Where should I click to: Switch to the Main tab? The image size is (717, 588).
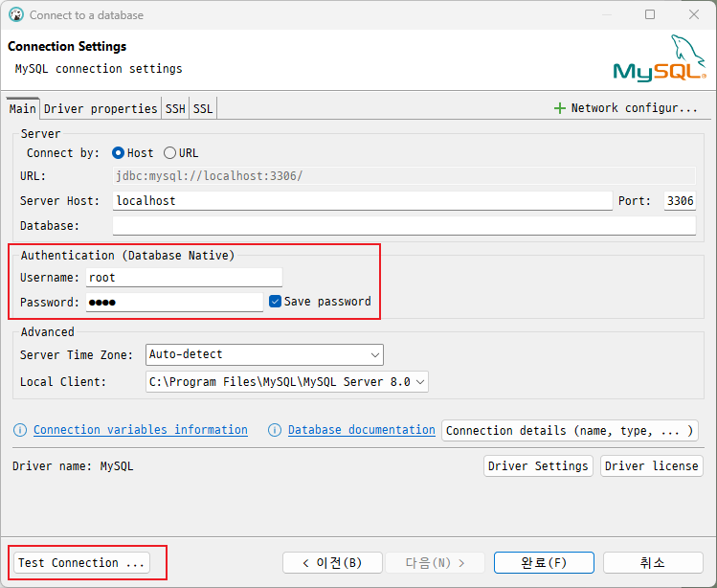click(x=22, y=109)
